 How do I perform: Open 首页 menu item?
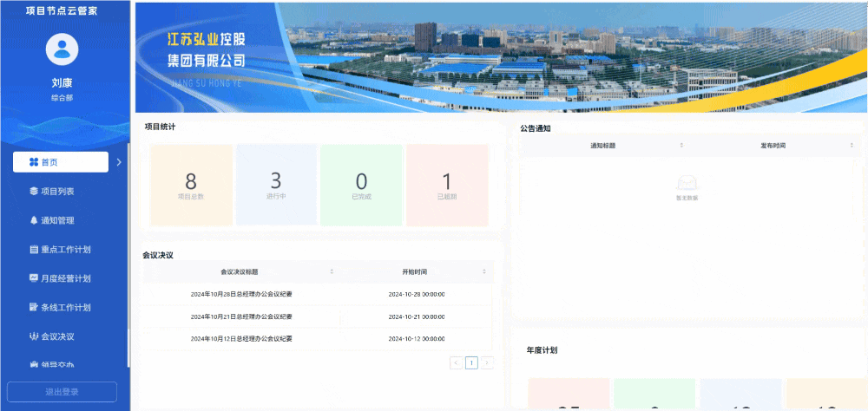pyautogui.click(x=61, y=162)
